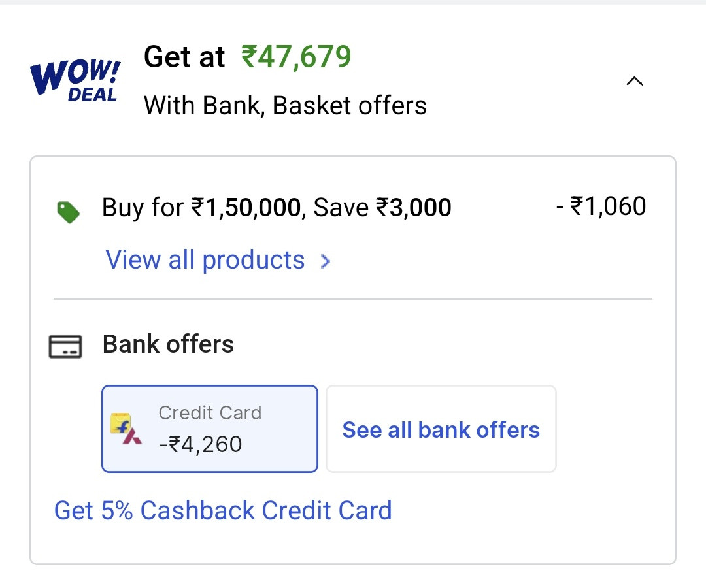This screenshot has width=706, height=588.
Task: Select the Credit Card -₹4,260 offer
Action: [x=209, y=429]
